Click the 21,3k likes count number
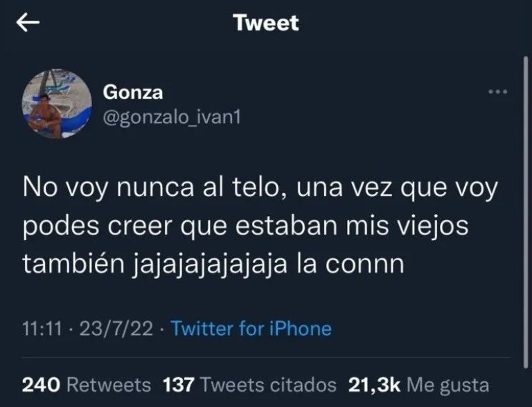532x407 pixels. pos(374,385)
